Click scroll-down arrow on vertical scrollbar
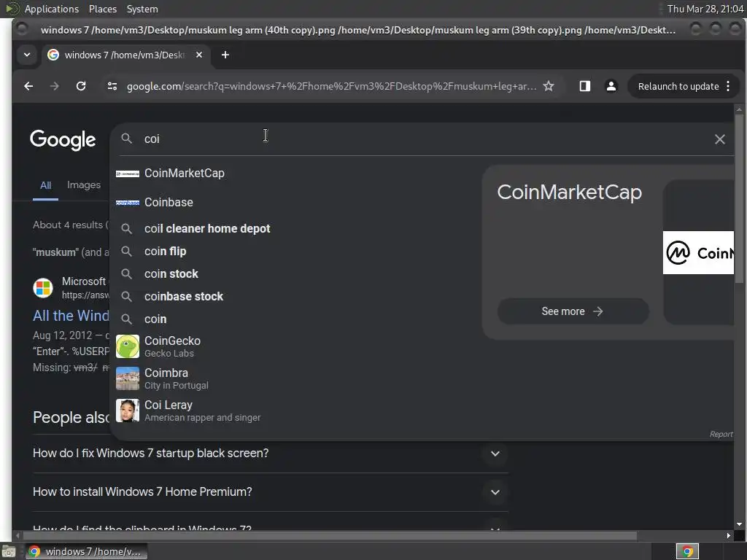The height and width of the screenshot is (560, 747). [x=740, y=525]
